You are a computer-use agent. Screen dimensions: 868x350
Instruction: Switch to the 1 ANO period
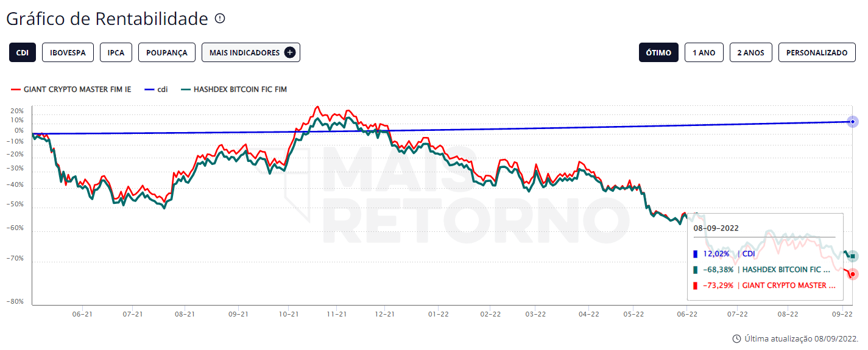(x=704, y=53)
